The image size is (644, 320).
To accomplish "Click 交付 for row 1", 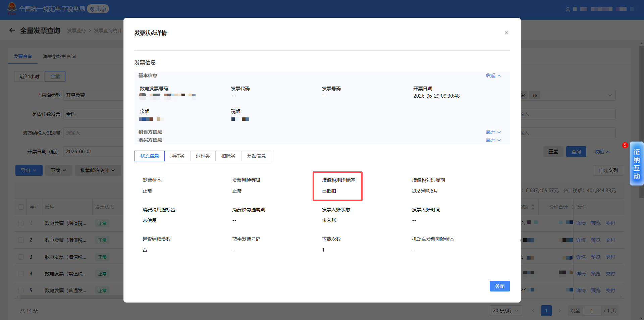I will coord(610,223).
